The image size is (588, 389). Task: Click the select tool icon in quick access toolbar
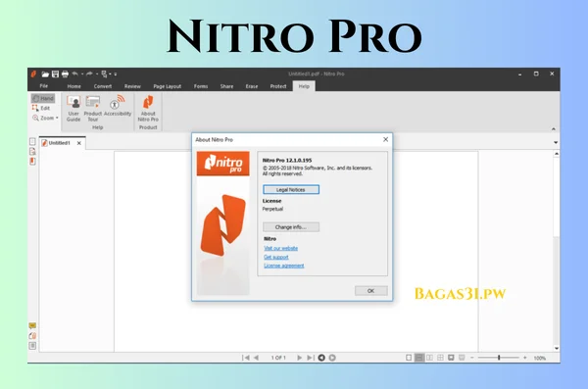[x=104, y=73]
